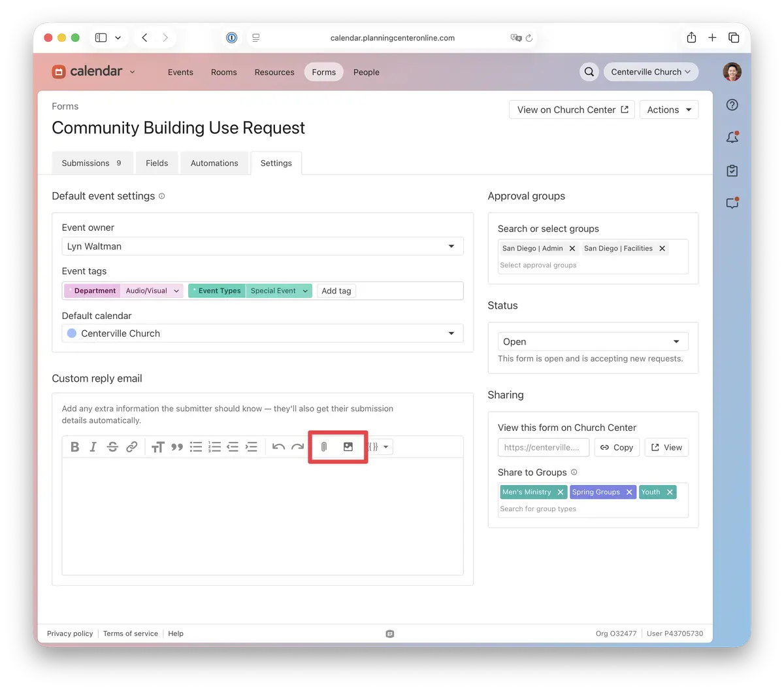Insert a block quote in editor
This screenshot has height=691, width=784.
coord(176,447)
